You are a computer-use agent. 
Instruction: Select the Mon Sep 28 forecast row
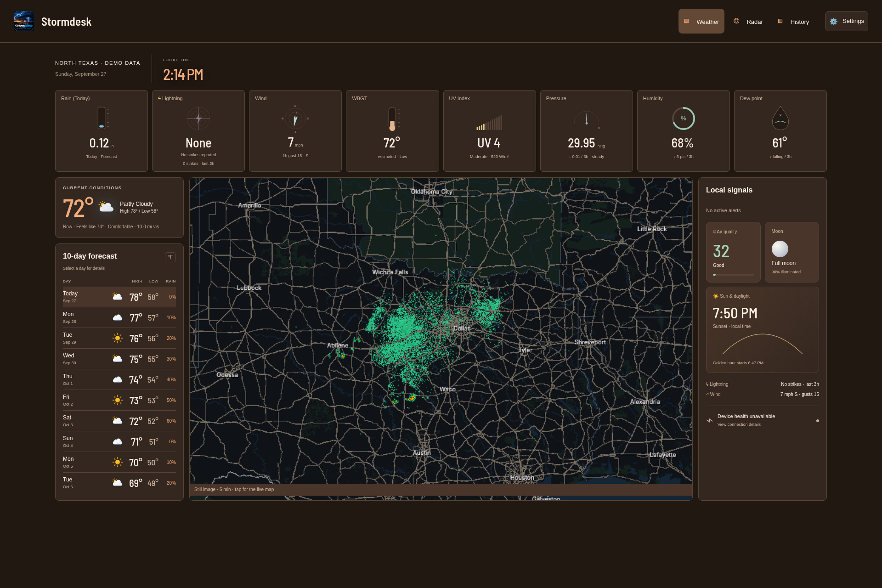coord(119,317)
